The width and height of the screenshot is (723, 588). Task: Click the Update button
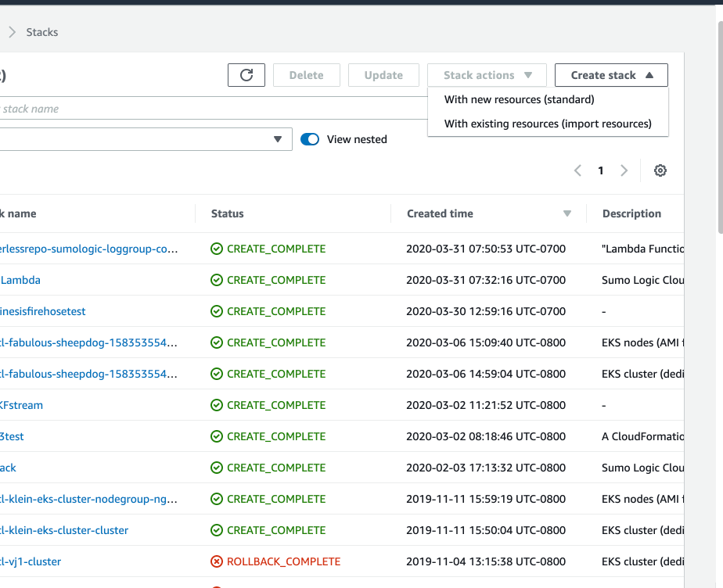pyautogui.click(x=383, y=75)
